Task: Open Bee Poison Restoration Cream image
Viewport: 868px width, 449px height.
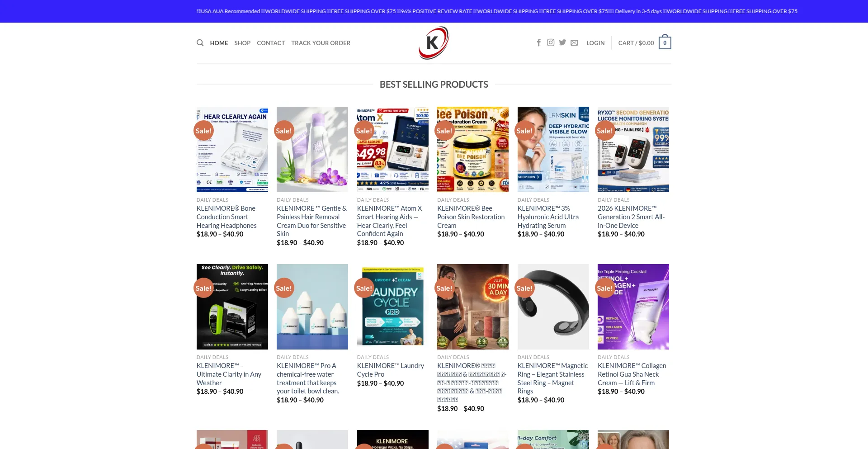Action: click(473, 149)
